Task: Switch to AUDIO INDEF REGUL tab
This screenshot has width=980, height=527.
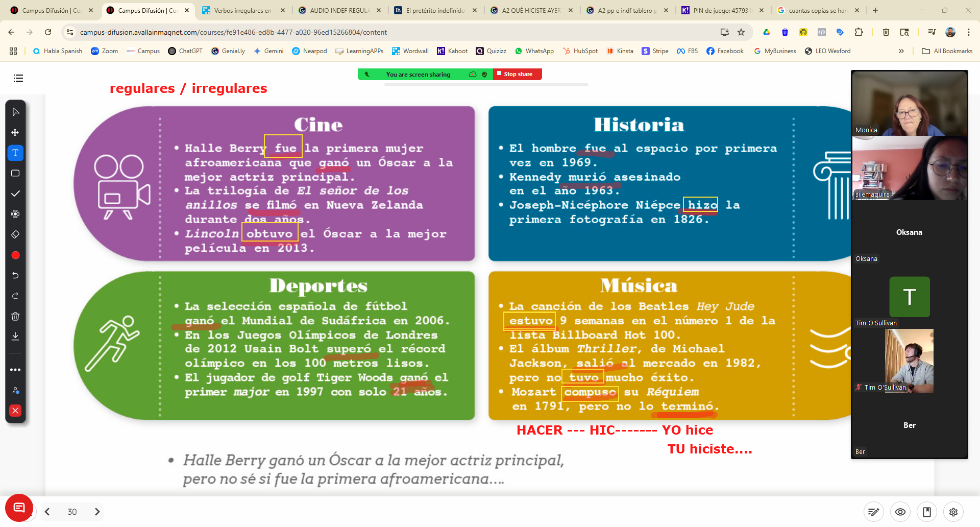Action: [x=338, y=10]
